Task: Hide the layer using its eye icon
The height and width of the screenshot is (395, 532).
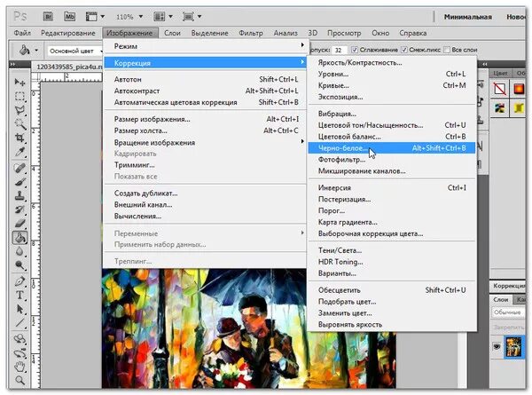Action: pyautogui.click(x=497, y=346)
